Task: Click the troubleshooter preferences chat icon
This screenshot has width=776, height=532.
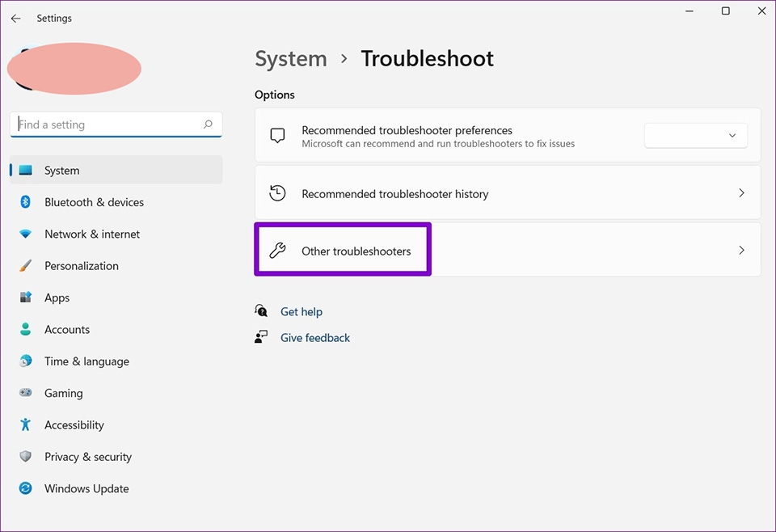Action: [277, 135]
